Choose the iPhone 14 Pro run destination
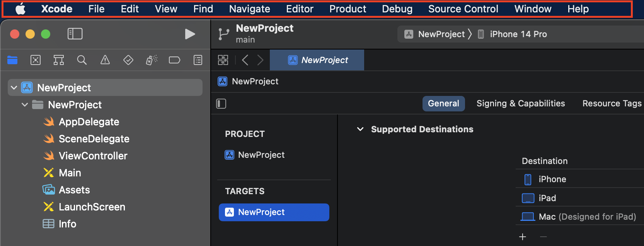 pos(512,34)
